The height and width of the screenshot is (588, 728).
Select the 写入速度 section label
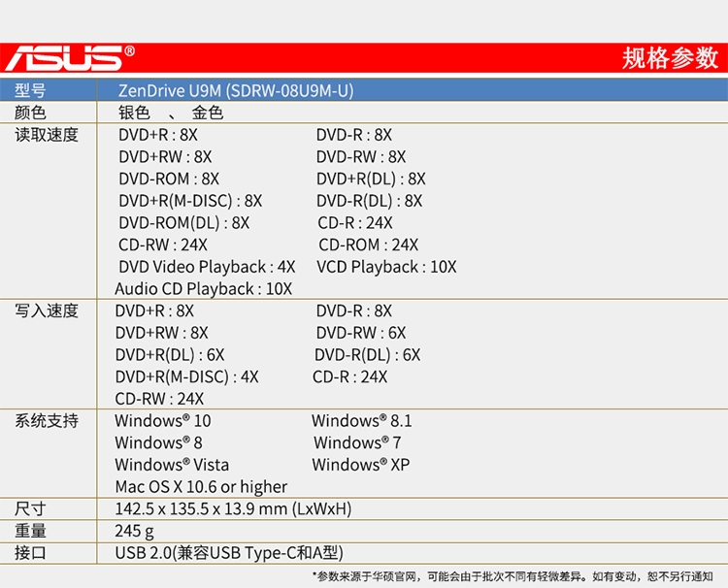[47, 310]
